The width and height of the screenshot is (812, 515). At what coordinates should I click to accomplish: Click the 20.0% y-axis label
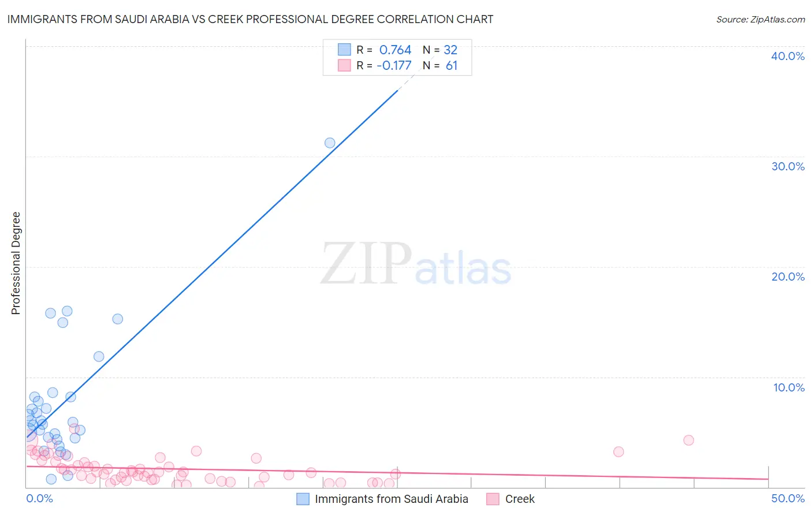pos(788,277)
